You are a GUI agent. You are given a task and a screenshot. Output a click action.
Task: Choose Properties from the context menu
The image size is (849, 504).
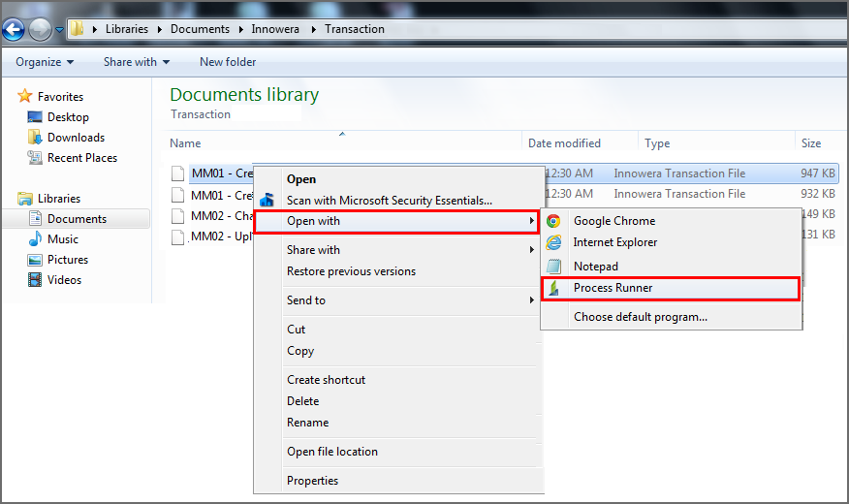click(x=312, y=481)
